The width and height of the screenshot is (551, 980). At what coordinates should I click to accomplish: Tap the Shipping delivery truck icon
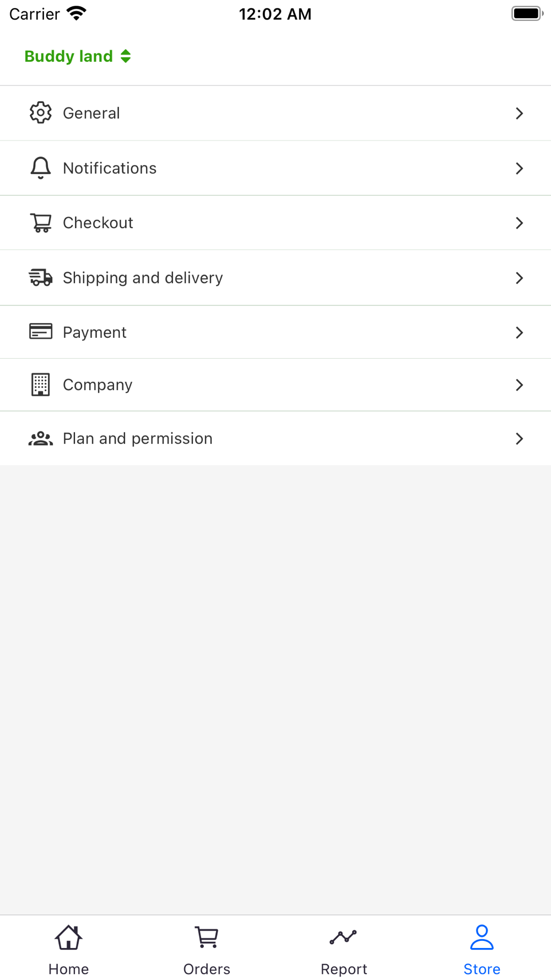(40, 277)
